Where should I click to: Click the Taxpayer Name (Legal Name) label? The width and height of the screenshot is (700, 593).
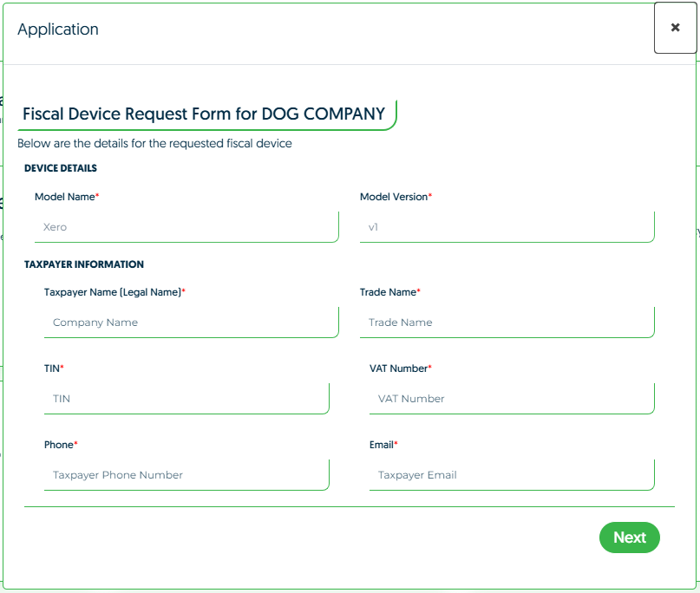tap(114, 292)
